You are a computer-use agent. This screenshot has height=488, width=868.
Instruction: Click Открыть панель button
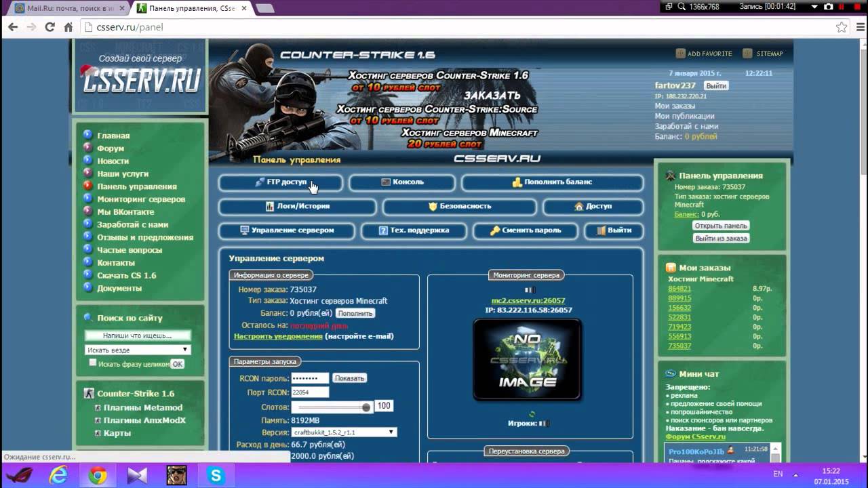[x=721, y=226]
